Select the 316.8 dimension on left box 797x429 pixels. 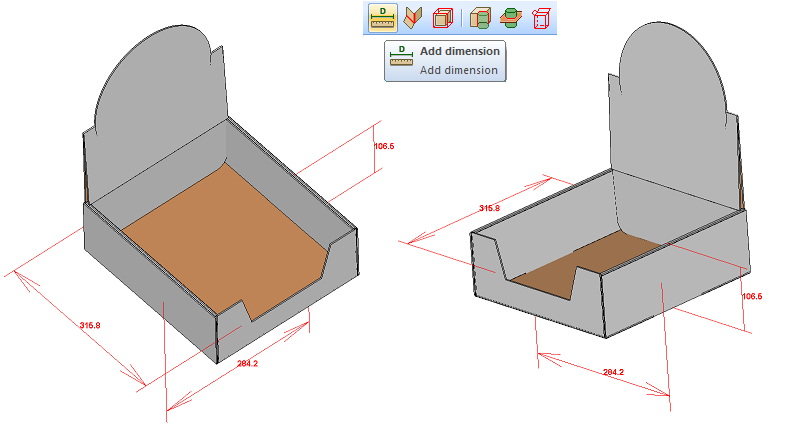pos(90,325)
